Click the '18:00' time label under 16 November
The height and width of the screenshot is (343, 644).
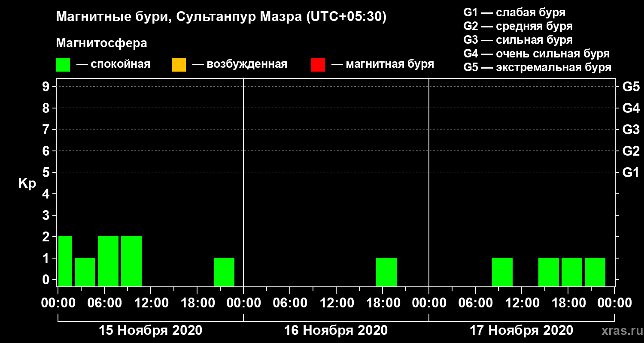pos(383,303)
